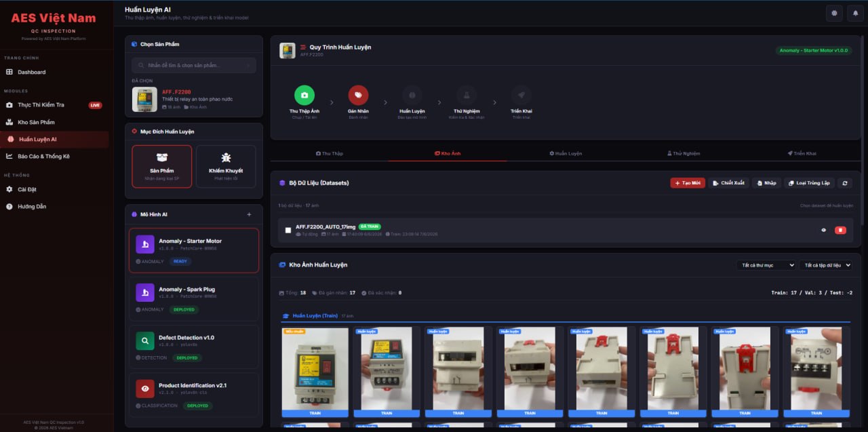Click the Nhập import button
This screenshot has width=868, height=432.
coord(766,183)
